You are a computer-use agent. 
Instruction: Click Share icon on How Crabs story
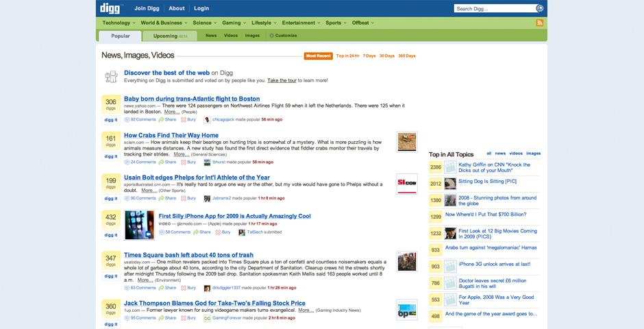coord(162,162)
